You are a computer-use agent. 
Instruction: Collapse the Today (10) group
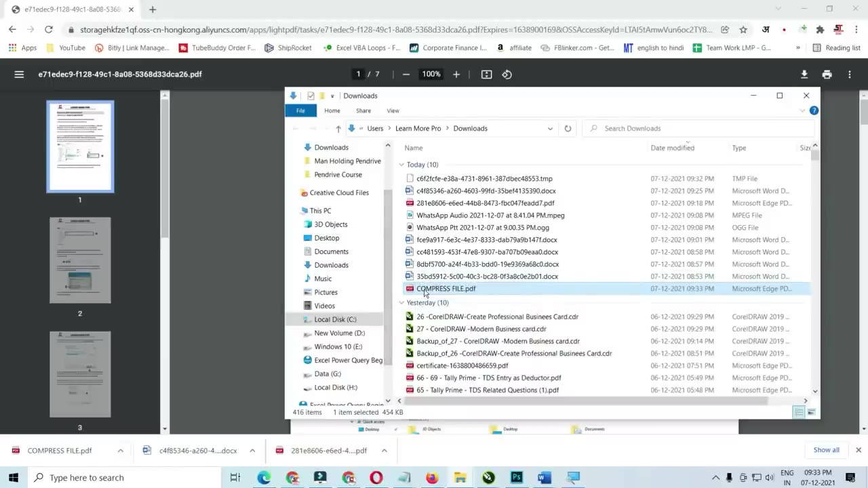401,165
